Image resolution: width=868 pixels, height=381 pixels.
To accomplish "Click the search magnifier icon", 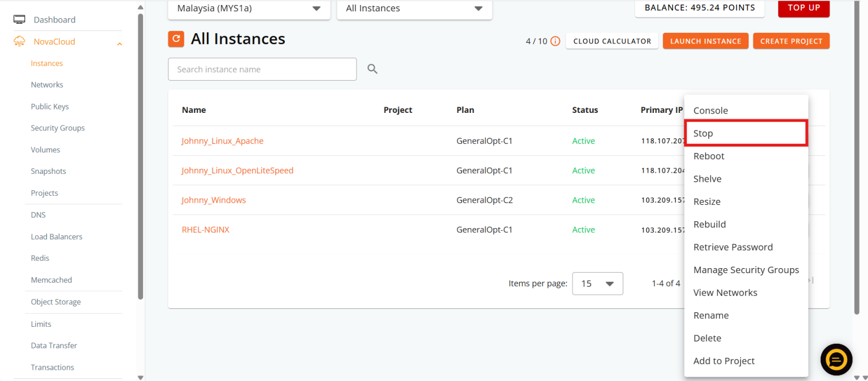I will (372, 69).
